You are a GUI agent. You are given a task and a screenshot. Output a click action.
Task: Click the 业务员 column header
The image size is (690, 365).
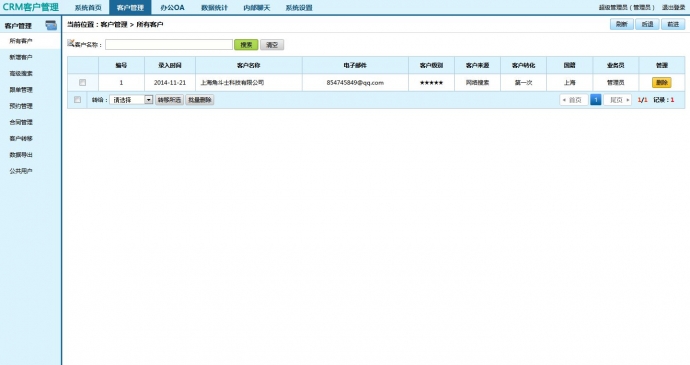616,65
